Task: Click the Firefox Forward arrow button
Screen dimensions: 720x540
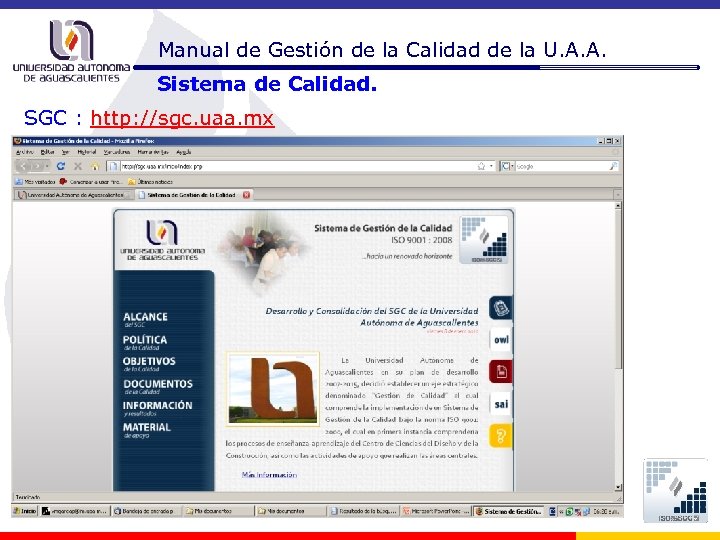Action: [x=38, y=166]
